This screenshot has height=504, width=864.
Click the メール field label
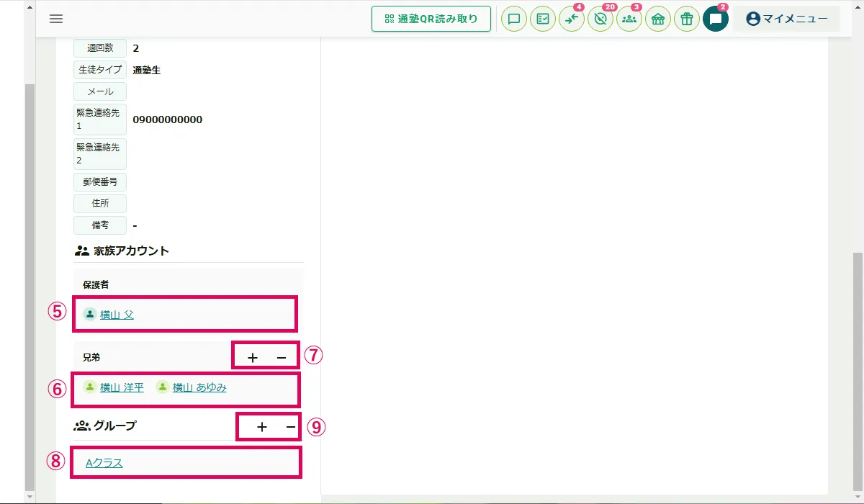(x=100, y=91)
